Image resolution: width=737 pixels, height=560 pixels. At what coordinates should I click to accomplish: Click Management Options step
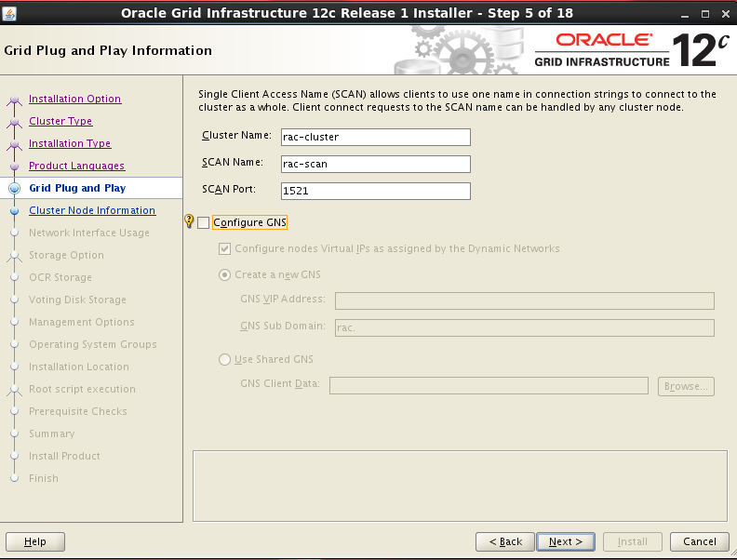point(81,322)
